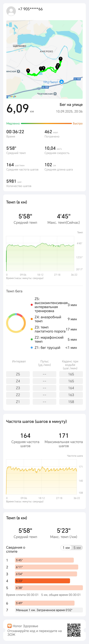
Task: Click the Медленно–Быстро pace gradient bar
Action: point(46,123)
